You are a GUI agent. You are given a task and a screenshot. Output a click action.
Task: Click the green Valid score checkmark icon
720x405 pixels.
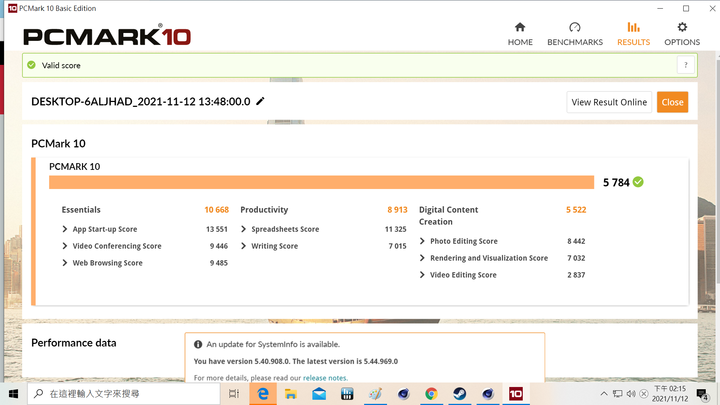(31, 65)
